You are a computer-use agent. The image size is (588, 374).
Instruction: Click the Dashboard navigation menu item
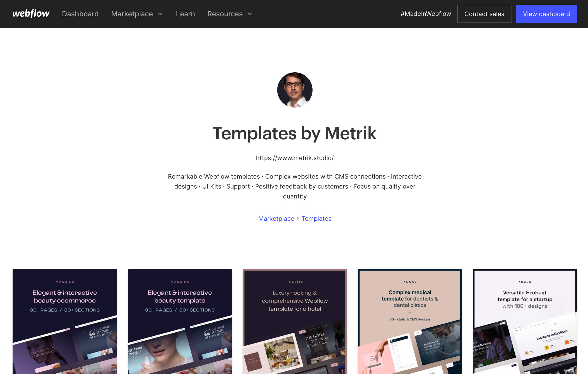coord(80,14)
